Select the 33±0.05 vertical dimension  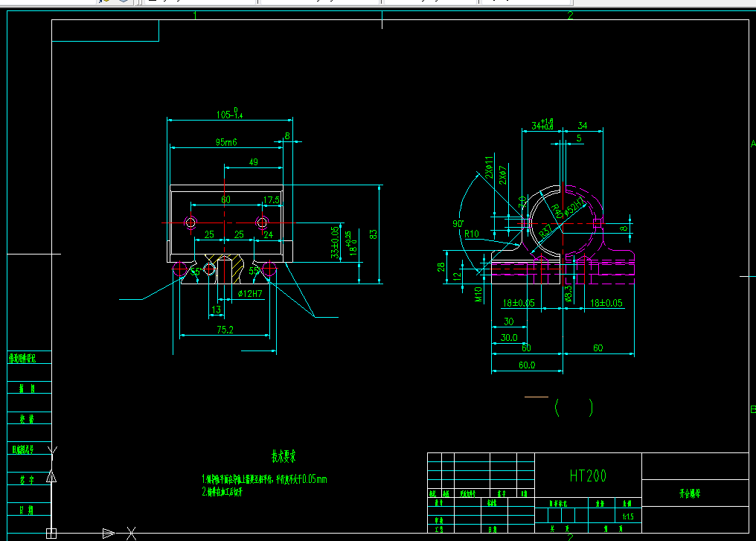[335, 243]
